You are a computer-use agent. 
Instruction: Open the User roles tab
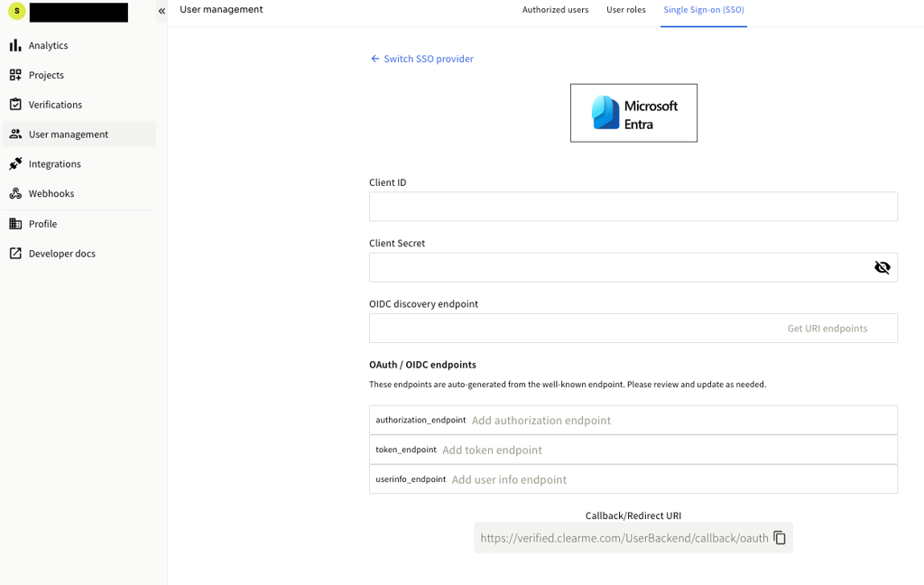[x=626, y=10]
